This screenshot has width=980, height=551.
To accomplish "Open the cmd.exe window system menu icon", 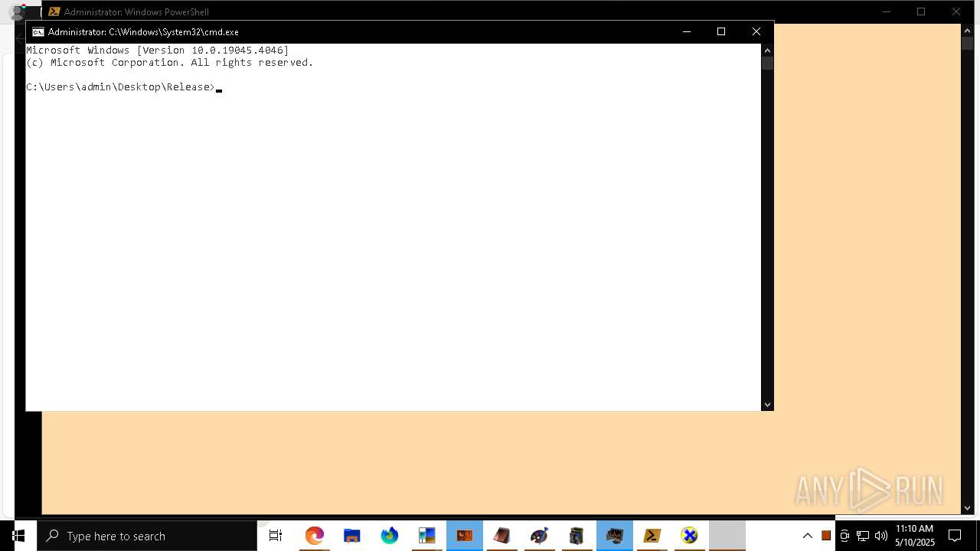I will (x=38, y=32).
